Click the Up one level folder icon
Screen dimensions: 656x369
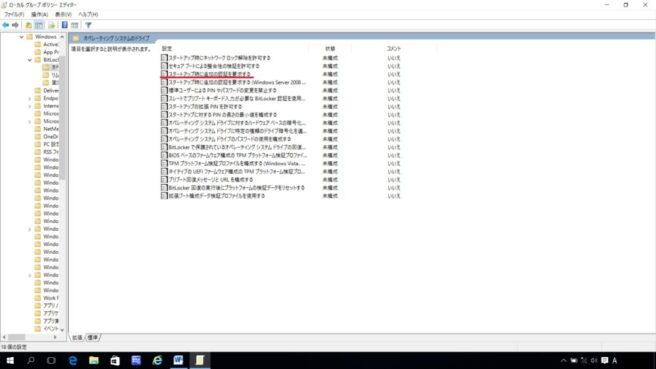pyautogui.click(x=28, y=25)
